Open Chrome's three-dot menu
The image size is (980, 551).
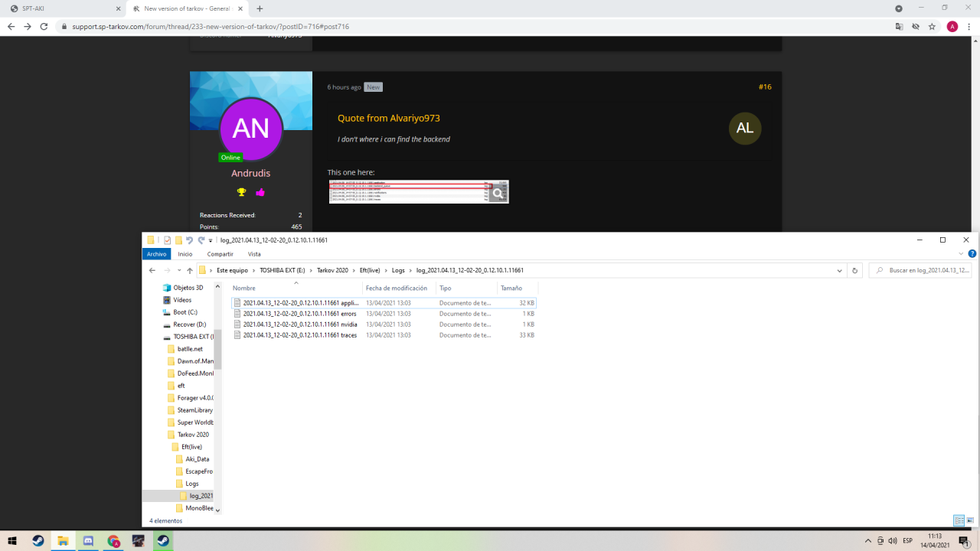969,26
